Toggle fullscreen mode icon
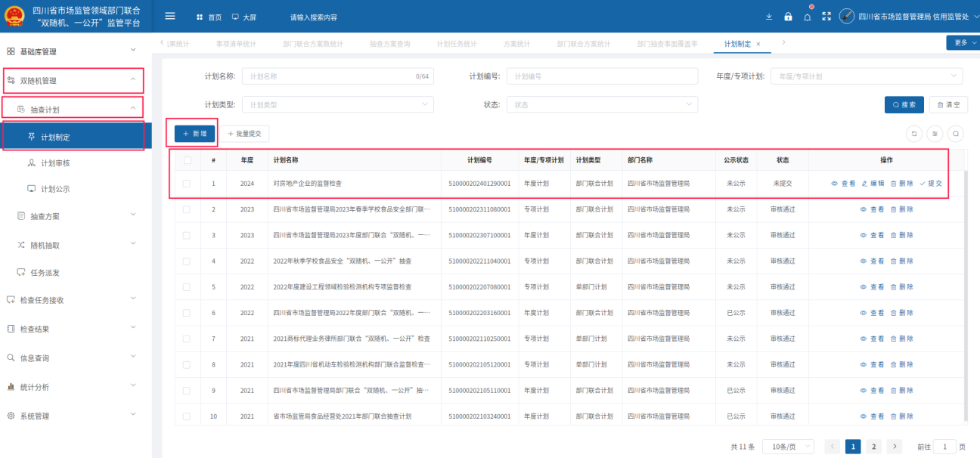The width and height of the screenshot is (980, 458). pos(826,17)
